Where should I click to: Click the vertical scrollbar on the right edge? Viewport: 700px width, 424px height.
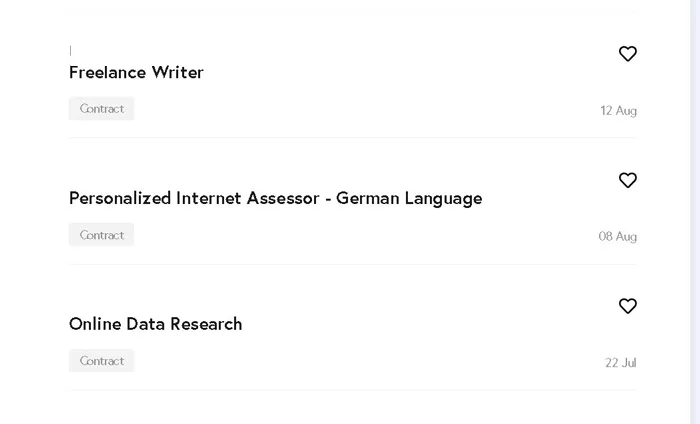coord(695,212)
